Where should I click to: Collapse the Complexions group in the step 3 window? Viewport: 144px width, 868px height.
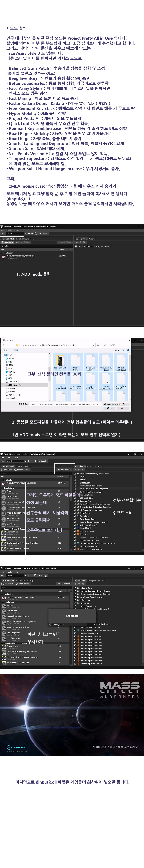(x=2, y=488)
